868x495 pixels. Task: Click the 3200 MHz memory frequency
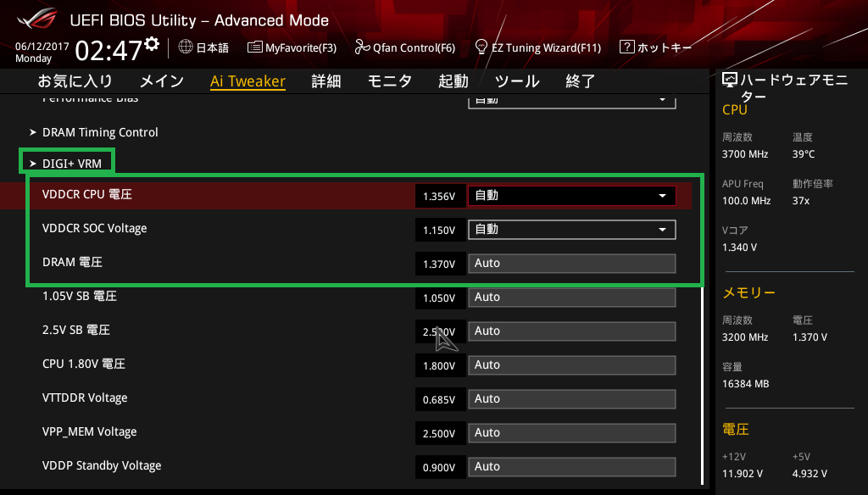pyautogui.click(x=745, y=337)
